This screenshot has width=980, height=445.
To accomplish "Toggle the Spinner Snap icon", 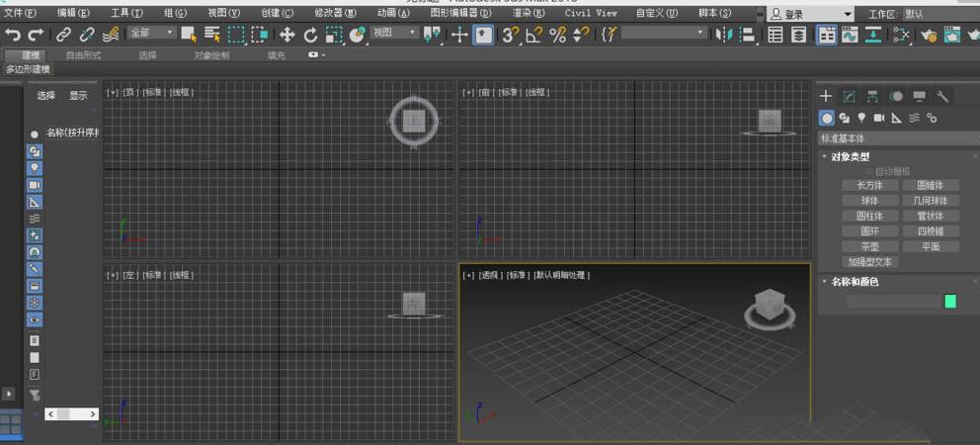I will pyautogui.click(x=581, y=35).
